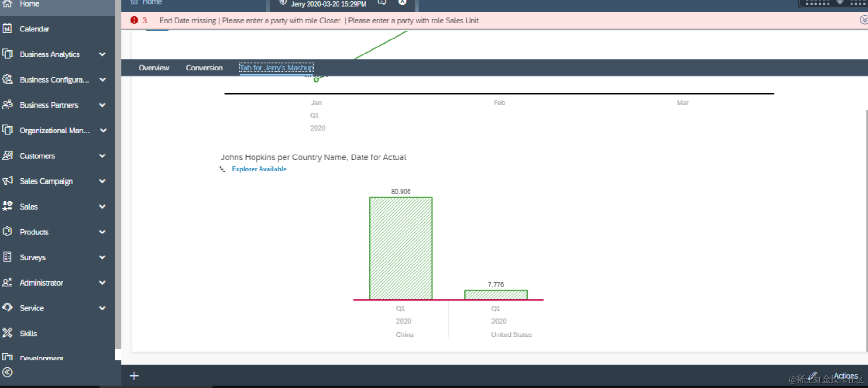The height and width of the screenshot is (388, 868).
Task: Click the Calendar menu label
Action: [x=34, y=29]
